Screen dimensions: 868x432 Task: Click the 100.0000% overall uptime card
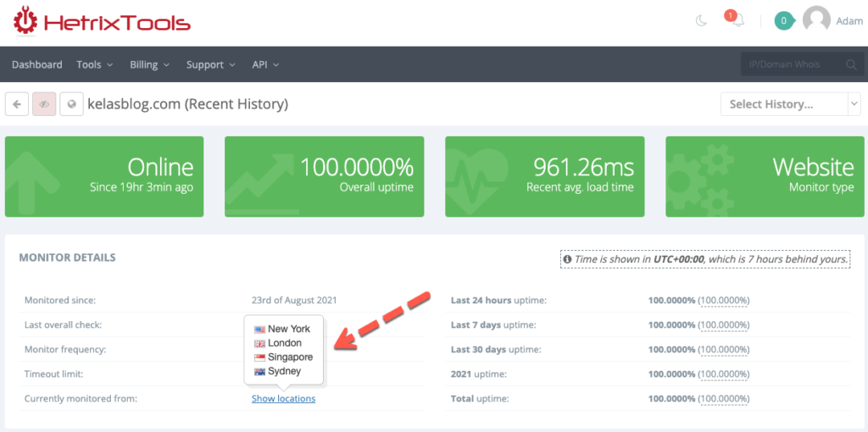[x=325, y=176]
